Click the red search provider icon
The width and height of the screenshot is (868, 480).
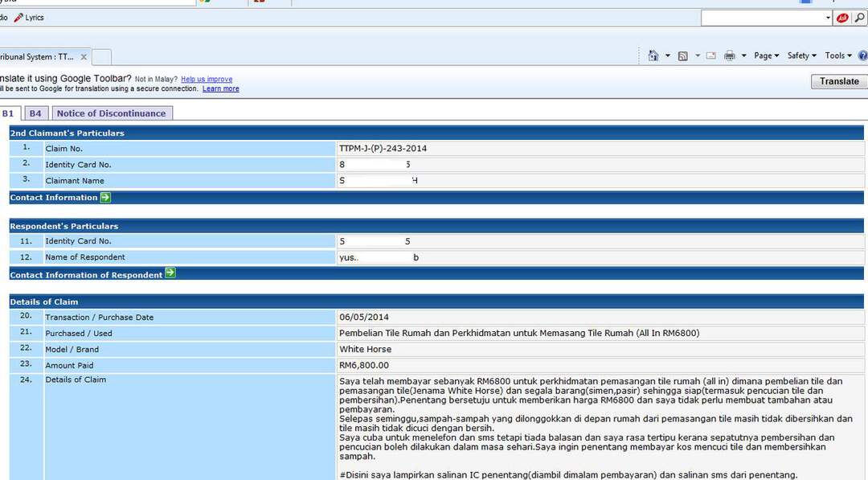[x=842, y=18]
